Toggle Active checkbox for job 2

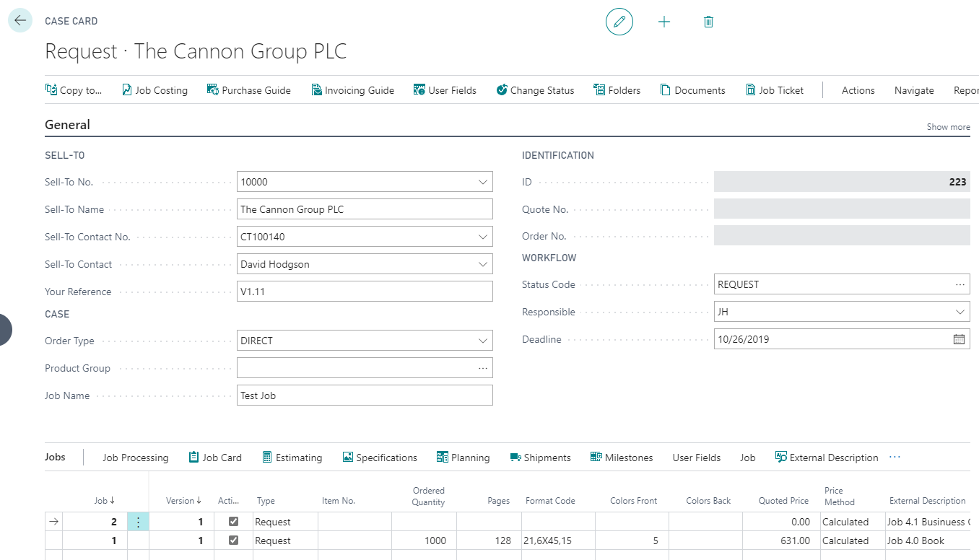pyautogui.click(x=233, y=522)
